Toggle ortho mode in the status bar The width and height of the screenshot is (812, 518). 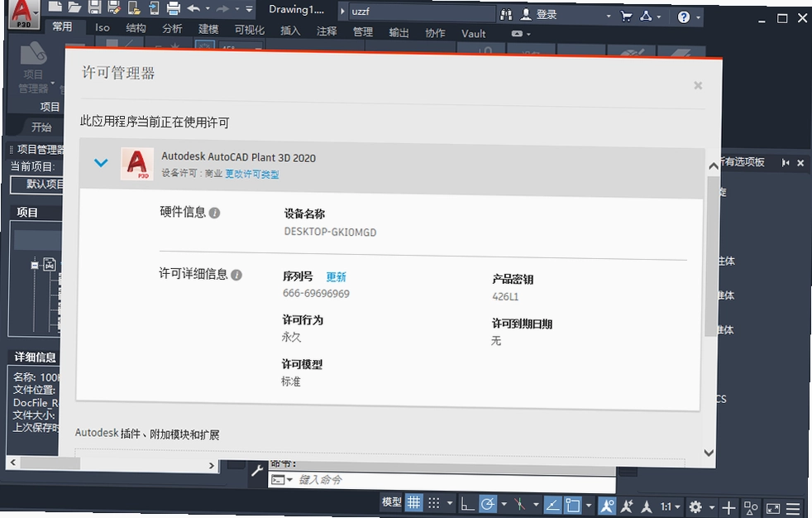coord(467,504)
